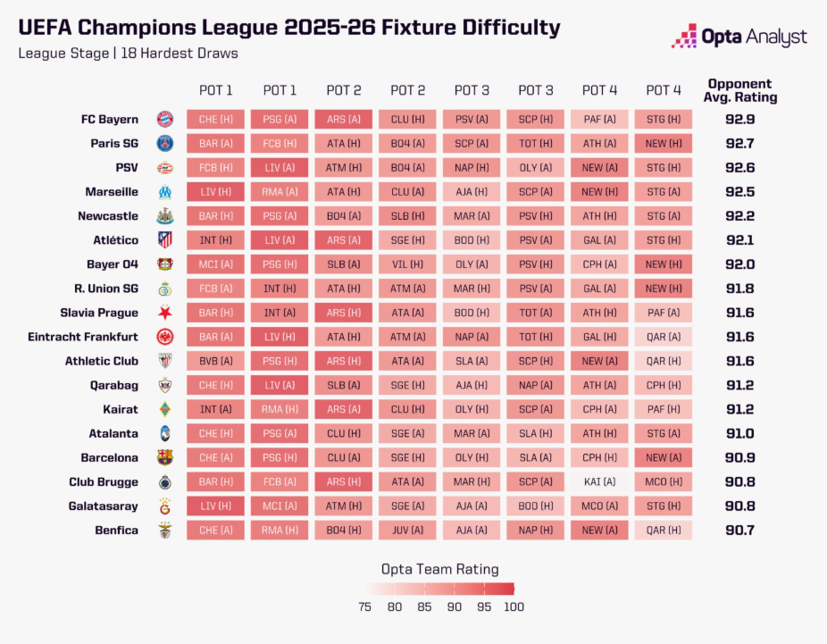Click Club Brugge's KAI (A) fixture cell
827x644 pixels.
click(x=599, y=482)
